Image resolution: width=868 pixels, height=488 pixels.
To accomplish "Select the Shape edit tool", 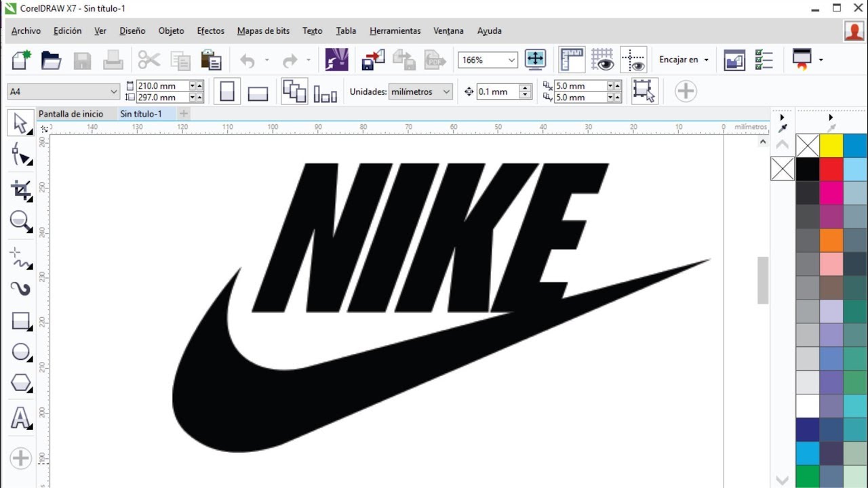I will [21, 155].
